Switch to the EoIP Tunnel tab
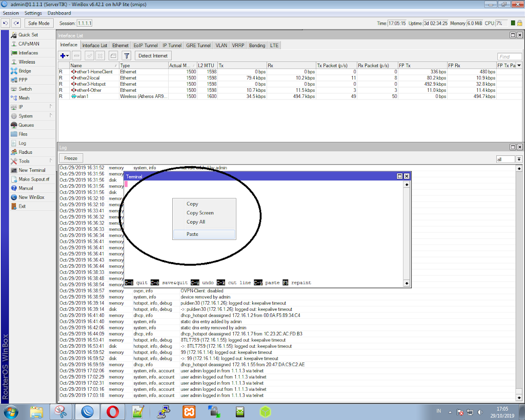 pos(146,46)
